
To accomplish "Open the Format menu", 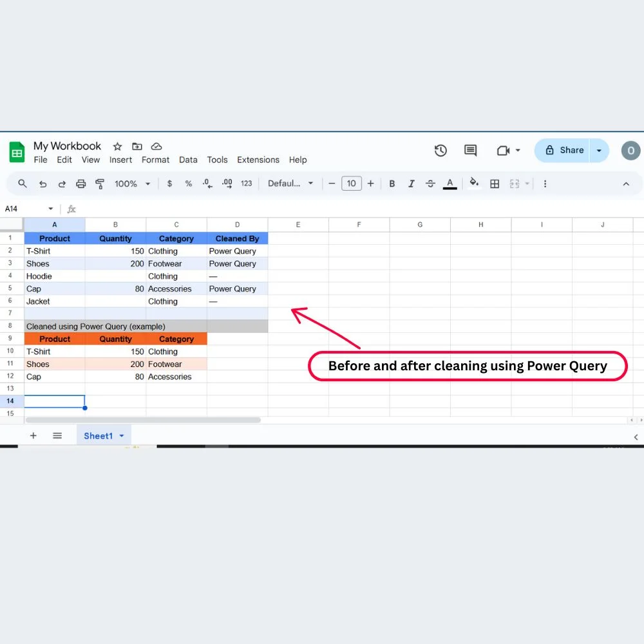I will [x=155, y=160].
